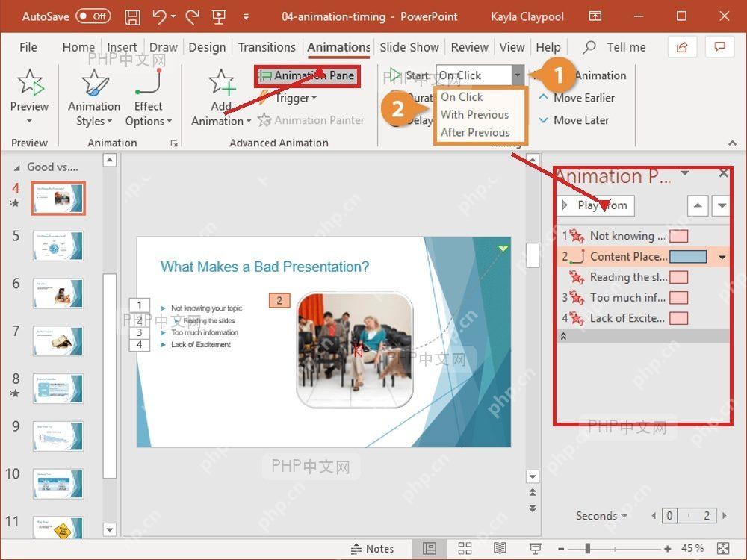Switch to the Home tab
This screenshot has width=747, height=560.
(x=78, y=47)
